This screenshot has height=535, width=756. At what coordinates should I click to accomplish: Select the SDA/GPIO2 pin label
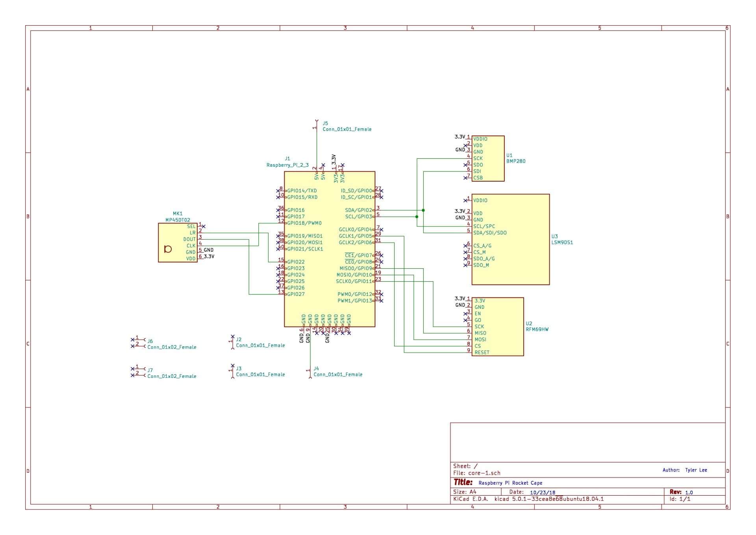pyautogui.click(x=358, y=210)
